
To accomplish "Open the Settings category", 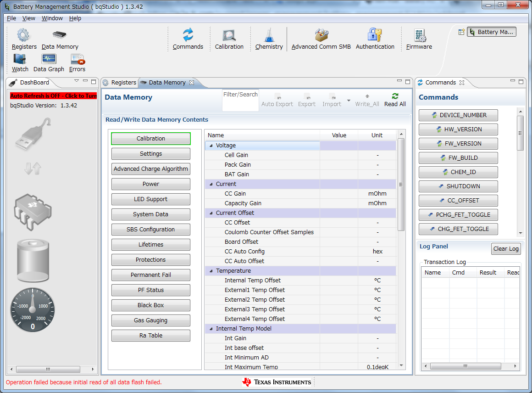I will point(151,154).
